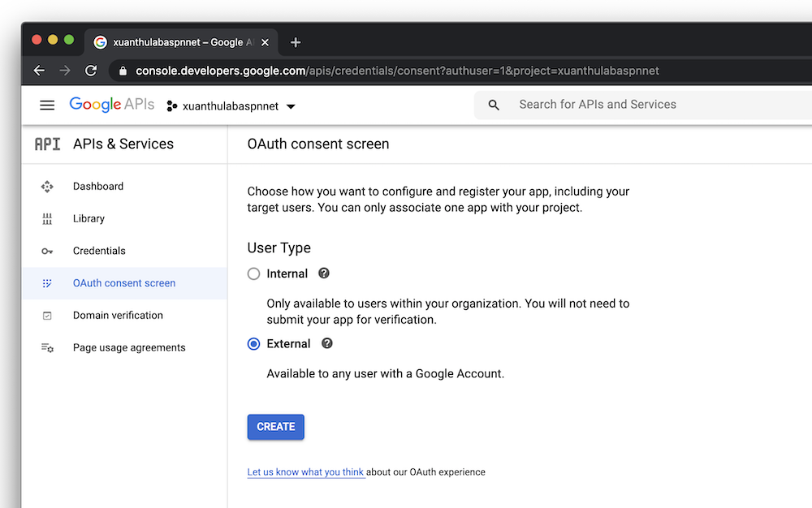Viewport: 812px width, 508px height.
Task: Click the Credentials key icon
Action: coord(47,252)
